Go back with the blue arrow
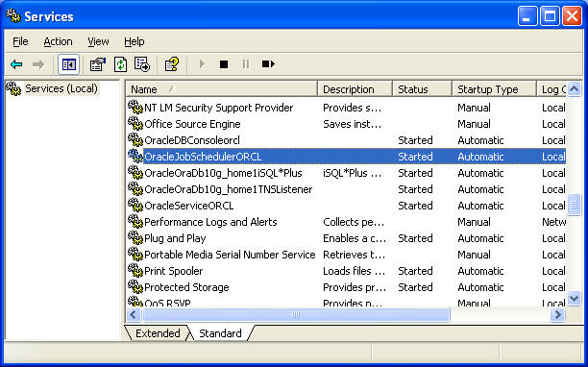The width and height of the screenshot is (588, 367). (x=16, y=64)
